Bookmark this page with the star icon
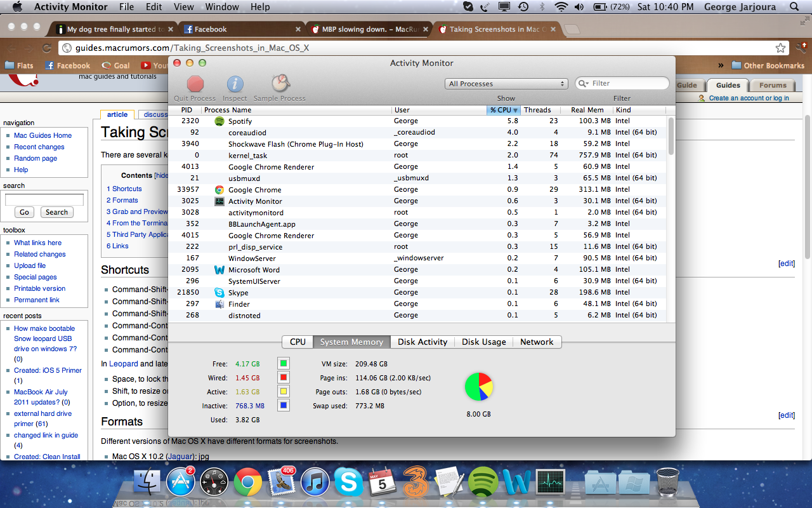The image size is (812, 508). (x=780, y=48)
